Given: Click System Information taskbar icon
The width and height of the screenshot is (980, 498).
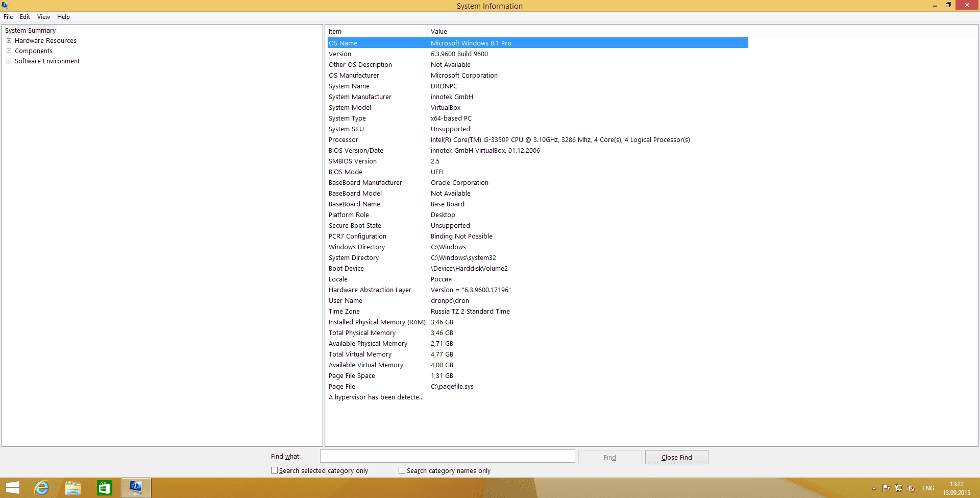Looking at the screenshot, I should pyautogui.click(x=136, y=488).
